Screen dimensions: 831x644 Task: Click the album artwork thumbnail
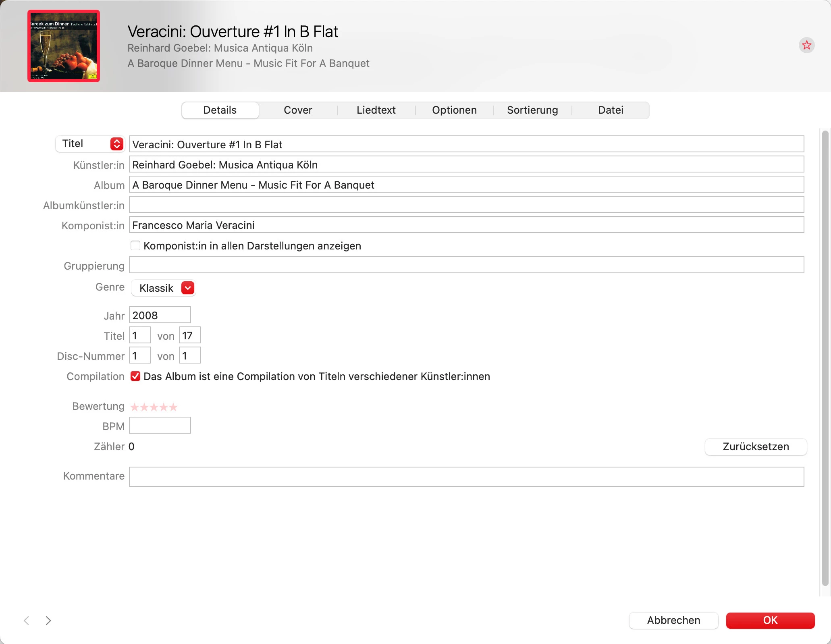tap(64, 46)
